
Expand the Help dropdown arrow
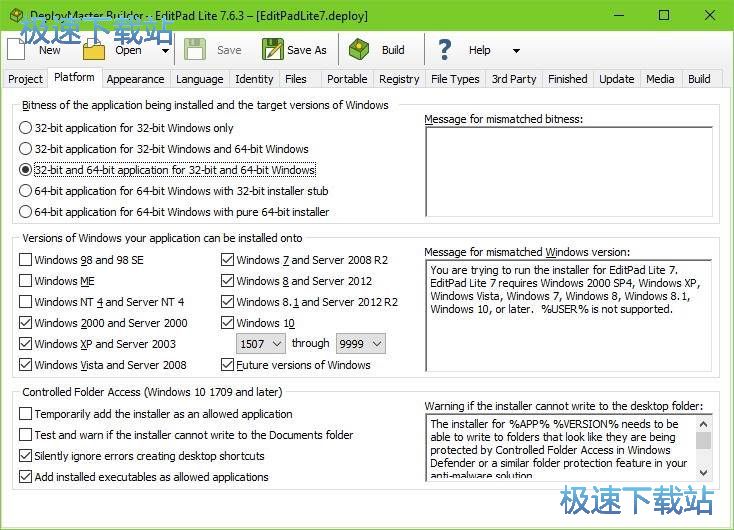pos(516,50)
